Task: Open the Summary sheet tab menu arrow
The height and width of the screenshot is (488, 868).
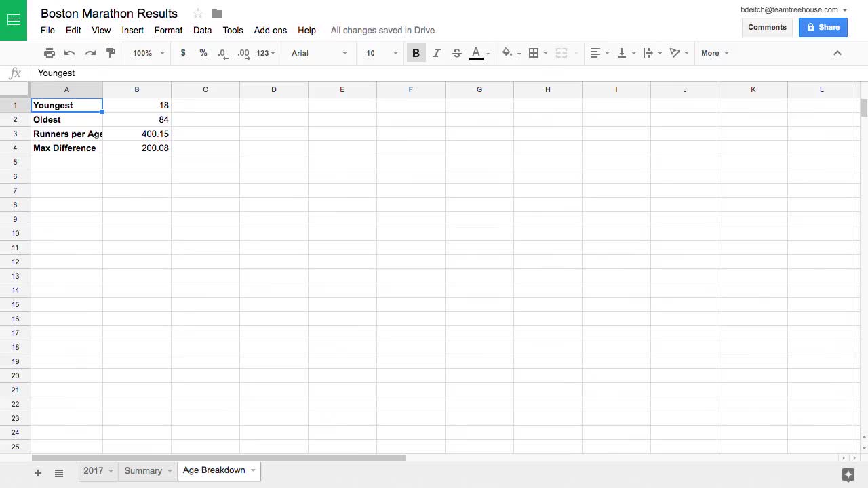Action: [x=170, y=471]
